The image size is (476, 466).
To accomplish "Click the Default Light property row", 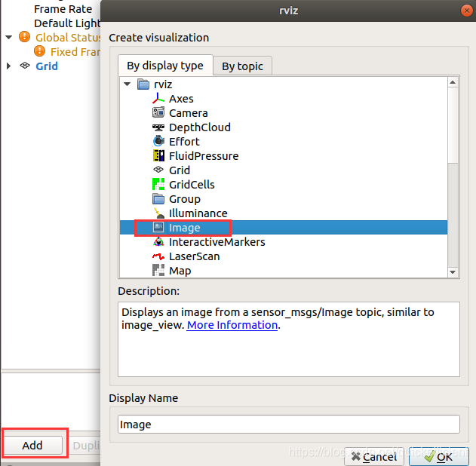I will click(x=67, y=23).
